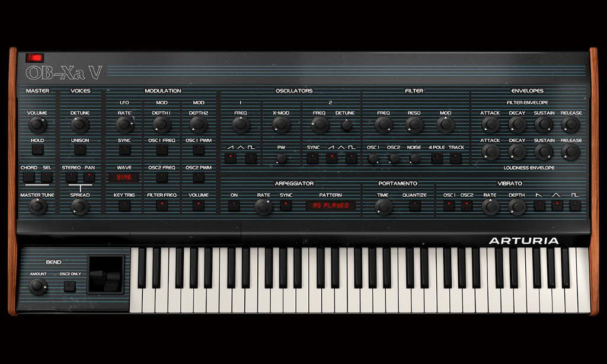Toggle the Hold button
Image resolution: width=607 pixels, height=364 pixels.
click(x=37, y=150)
